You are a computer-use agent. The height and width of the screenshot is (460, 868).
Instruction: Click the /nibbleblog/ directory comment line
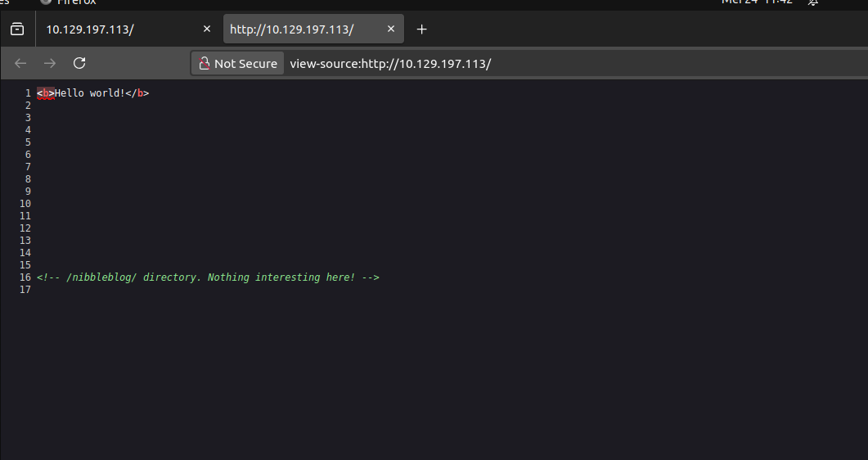click(x=208, y=277)
